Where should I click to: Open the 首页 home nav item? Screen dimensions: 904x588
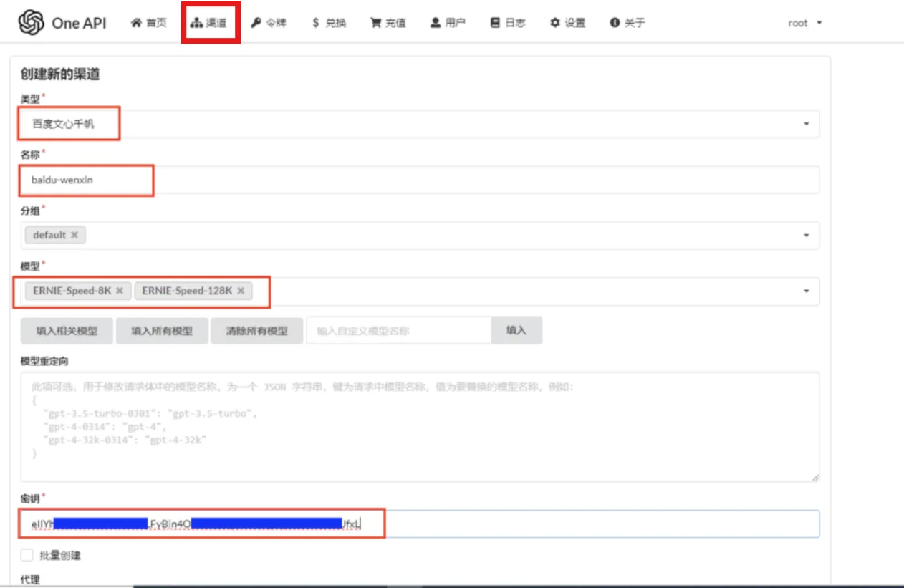[149, 23]
